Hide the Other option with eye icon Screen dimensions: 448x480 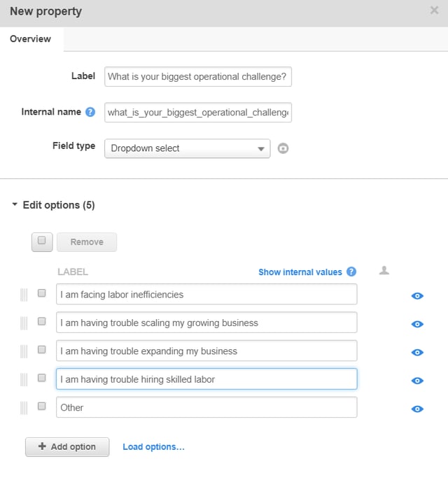point(417,409)
